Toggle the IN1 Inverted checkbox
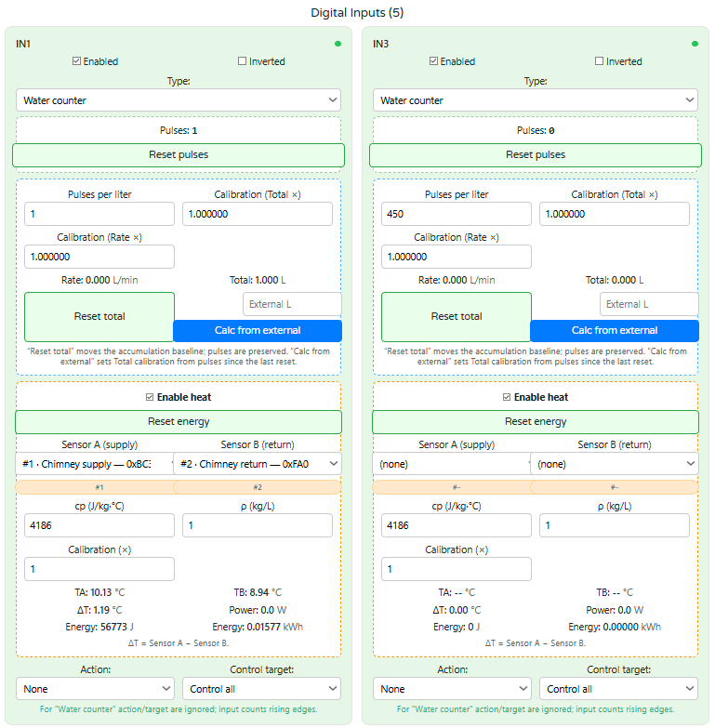 click(x=242, y=61)
